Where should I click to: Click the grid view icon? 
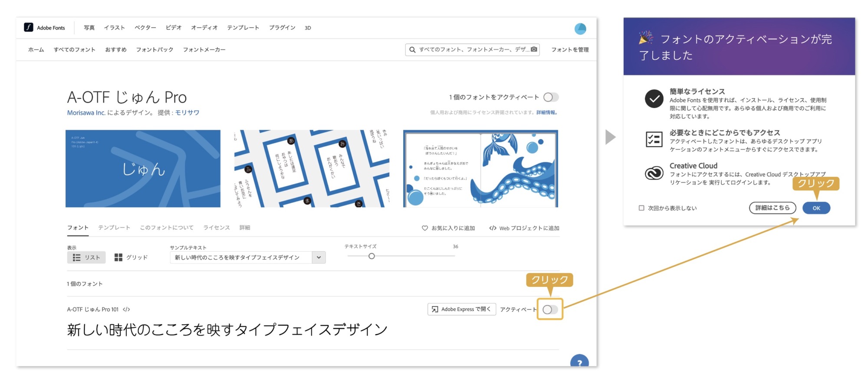[x=118, y=257]
